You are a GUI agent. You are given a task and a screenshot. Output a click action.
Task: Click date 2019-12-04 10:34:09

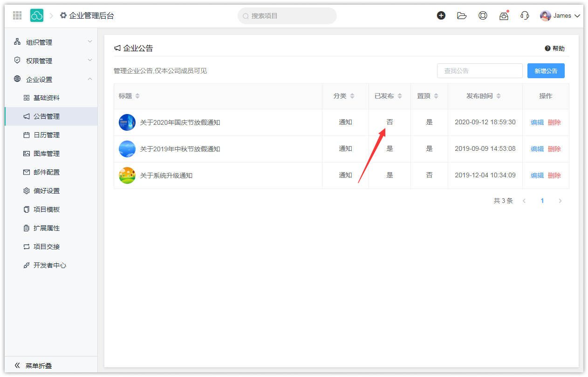(485, 175)
